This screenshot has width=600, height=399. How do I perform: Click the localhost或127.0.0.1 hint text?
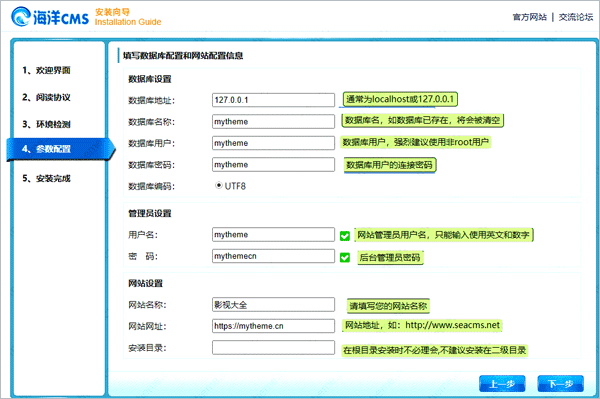coord(400,99)
